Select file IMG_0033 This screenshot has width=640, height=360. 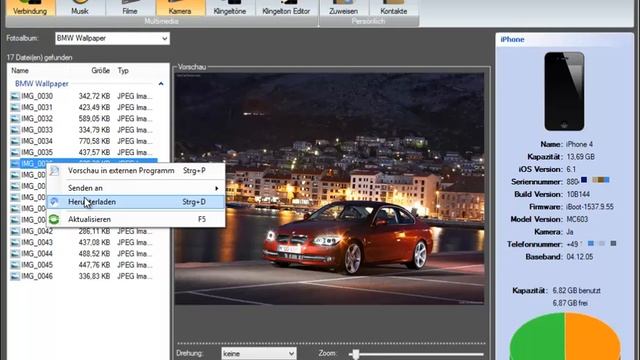(x=37, y=130)
